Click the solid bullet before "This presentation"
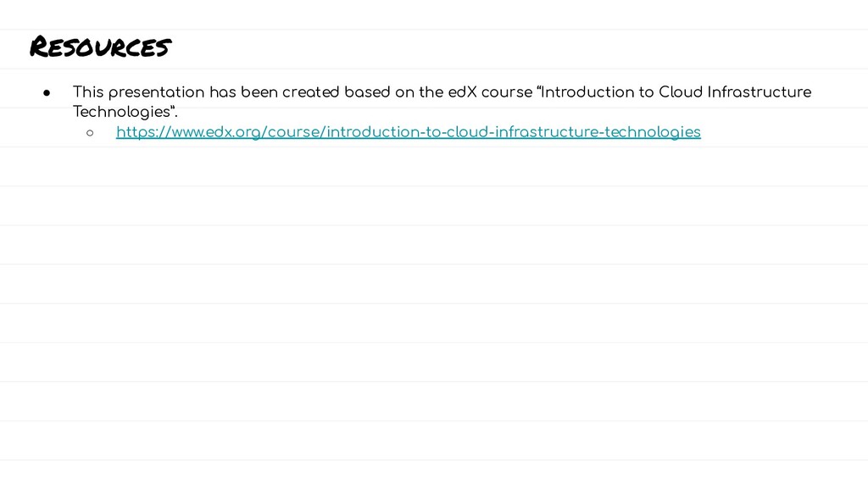The height and width of the screenshot is (488, 868). pyautogui.click(x=47, y=93)
